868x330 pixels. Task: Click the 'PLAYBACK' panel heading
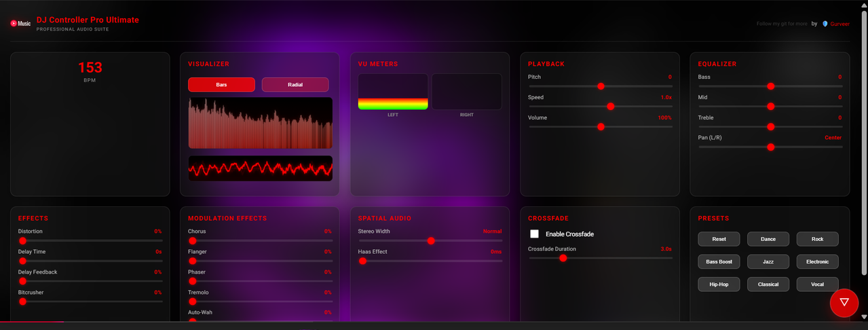546,65
